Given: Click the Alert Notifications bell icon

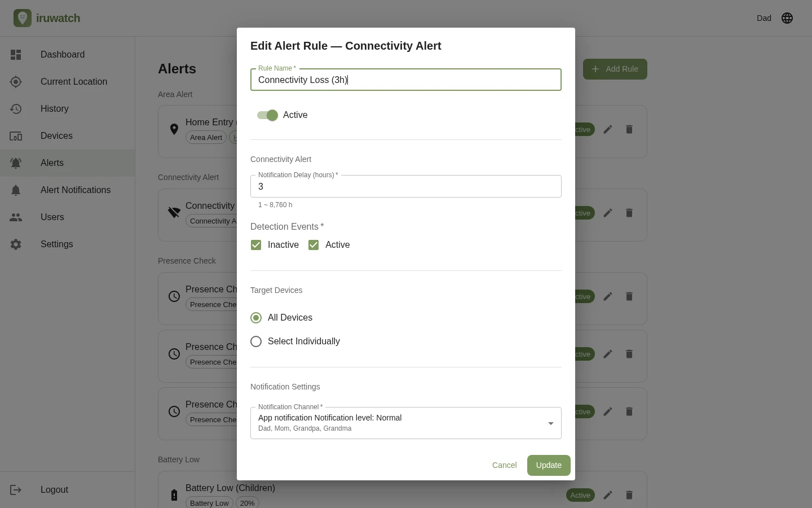Looking at the screenshot, I should 16,190.
